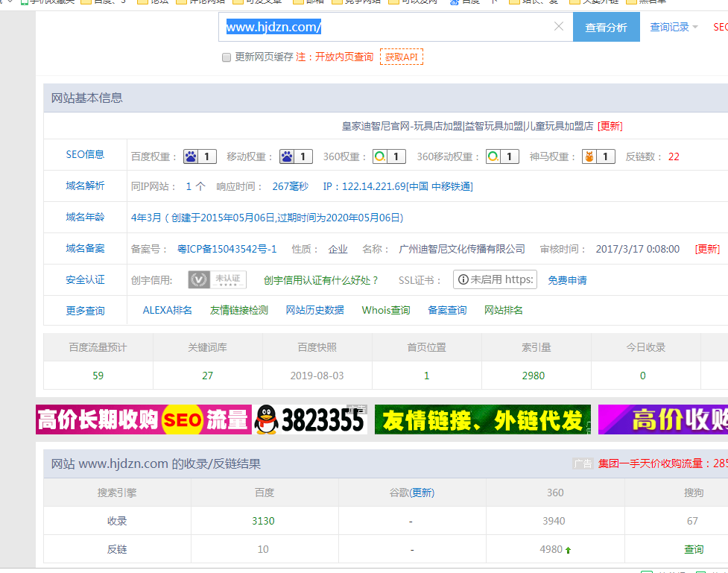The width and height of the screenshot is (728, 573).
Task: Click the 360移动权重 badge icon
Action: [x=502, y=156]
